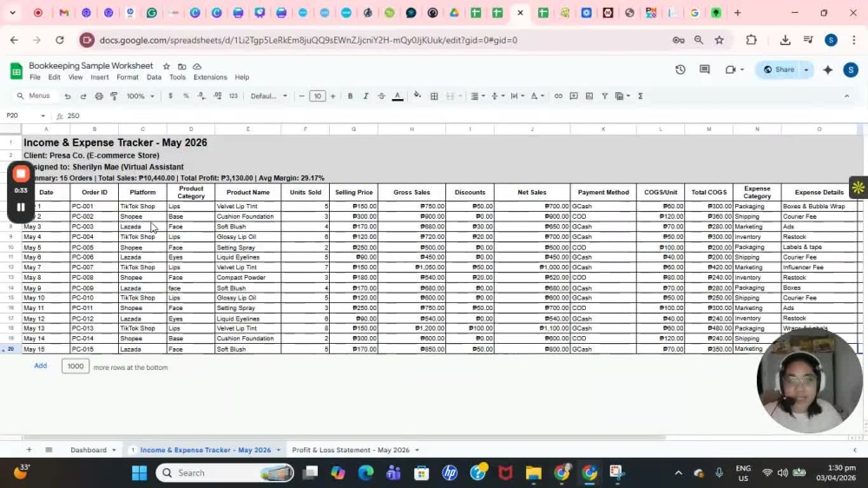Open vertical align dropdown
The image size is (868, 488).
pyautogui.click(x=497, y=96)
